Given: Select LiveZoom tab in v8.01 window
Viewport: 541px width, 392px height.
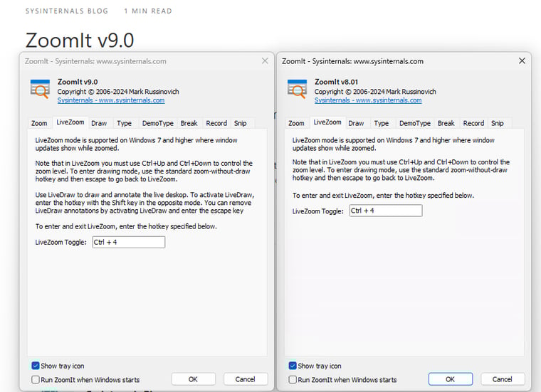Looking at the screenshot, I should (327, 122).
